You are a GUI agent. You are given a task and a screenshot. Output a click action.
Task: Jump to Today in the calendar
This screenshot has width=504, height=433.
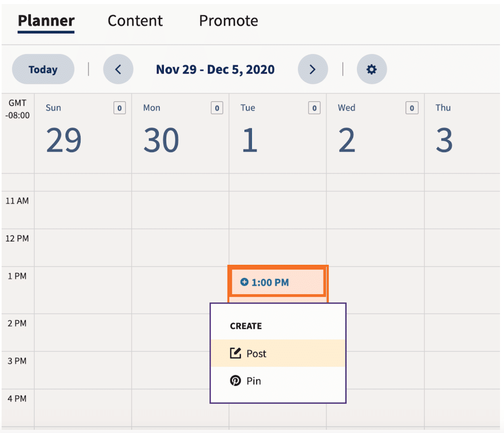(43, 69)
